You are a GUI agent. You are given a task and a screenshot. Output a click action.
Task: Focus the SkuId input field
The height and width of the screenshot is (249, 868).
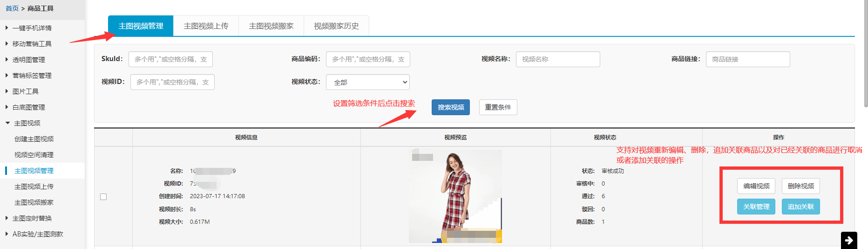pyautogui.click(x=170, y=59)
